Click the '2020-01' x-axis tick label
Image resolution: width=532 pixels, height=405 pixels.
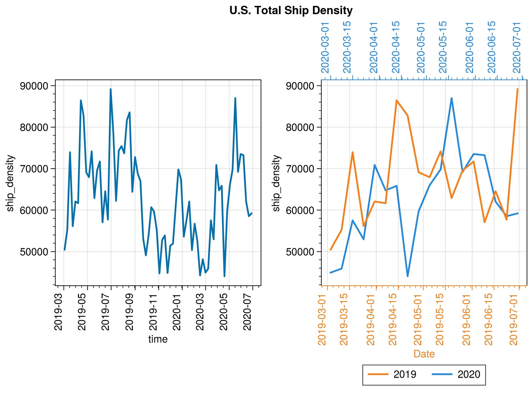click(177, 312)
